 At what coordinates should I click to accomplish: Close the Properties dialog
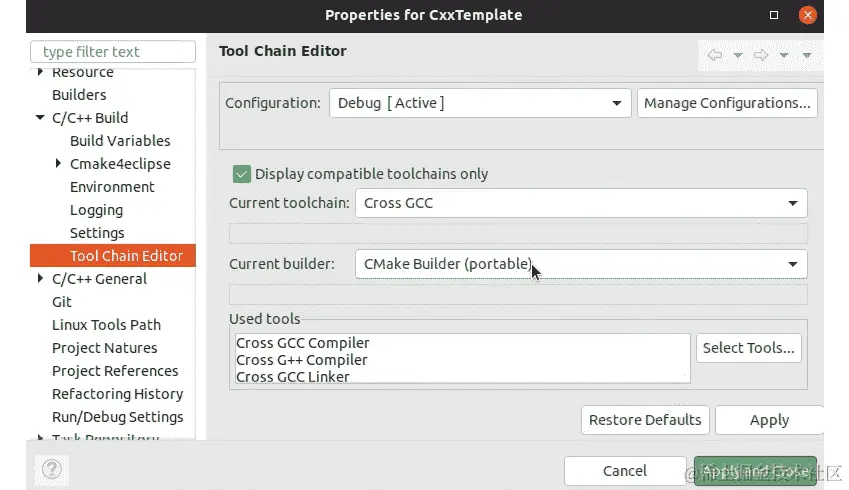coord(807,15)
